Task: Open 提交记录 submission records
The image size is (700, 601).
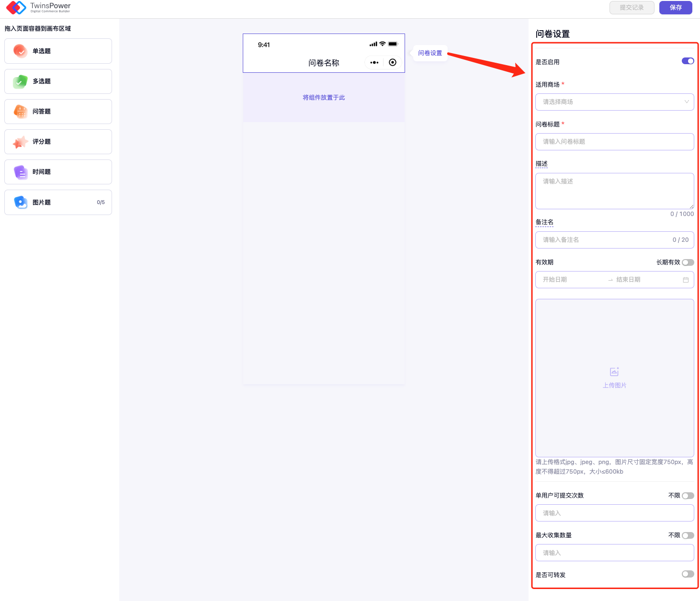Action: point(632,8)
